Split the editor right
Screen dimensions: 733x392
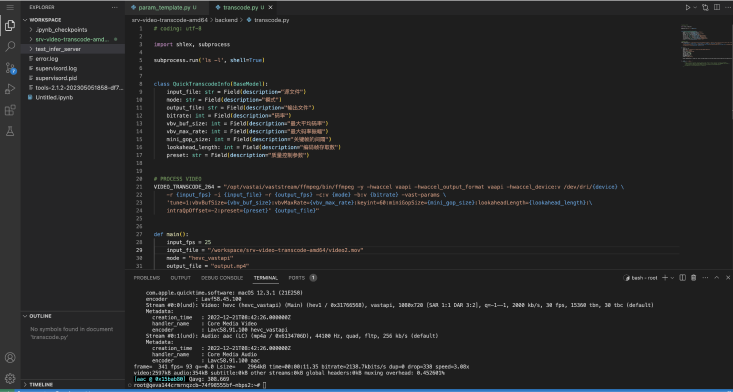717,7
